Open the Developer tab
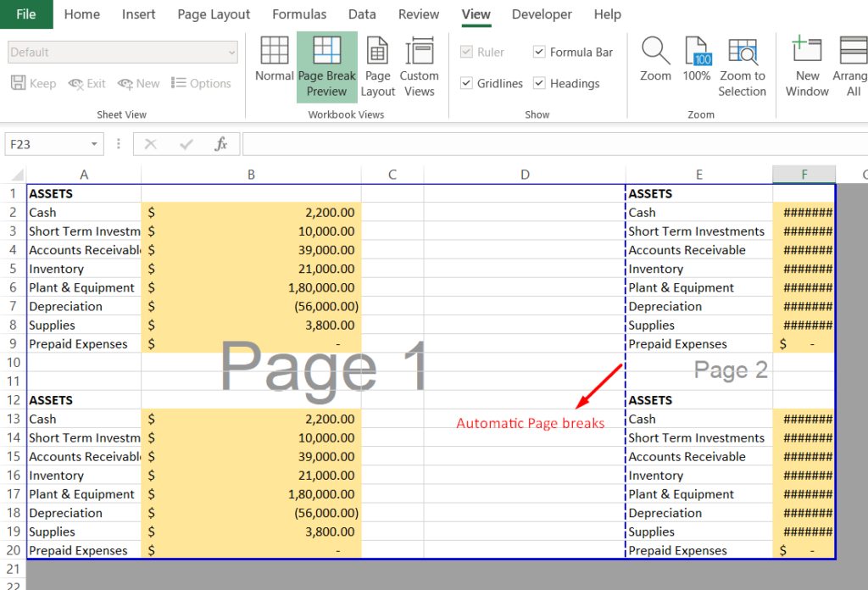Image resolution: width=868 pixels, height=590 pixels. pos(542,14)
